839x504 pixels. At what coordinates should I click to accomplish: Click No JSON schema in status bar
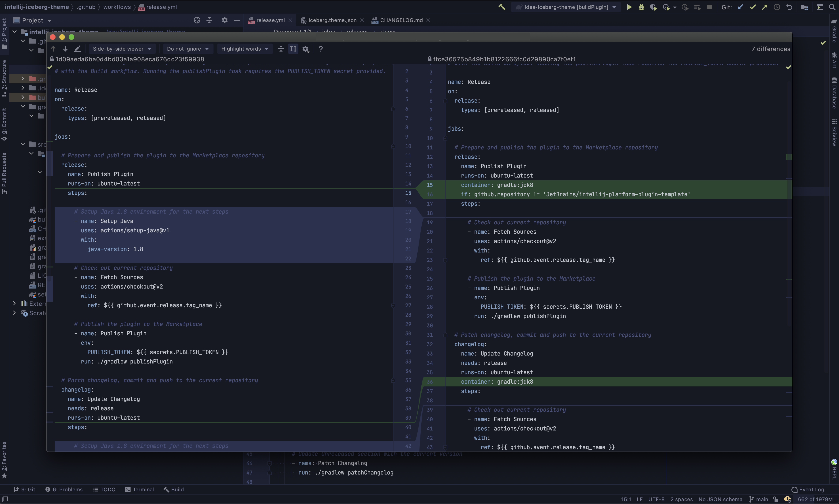(x=720, y=499)
